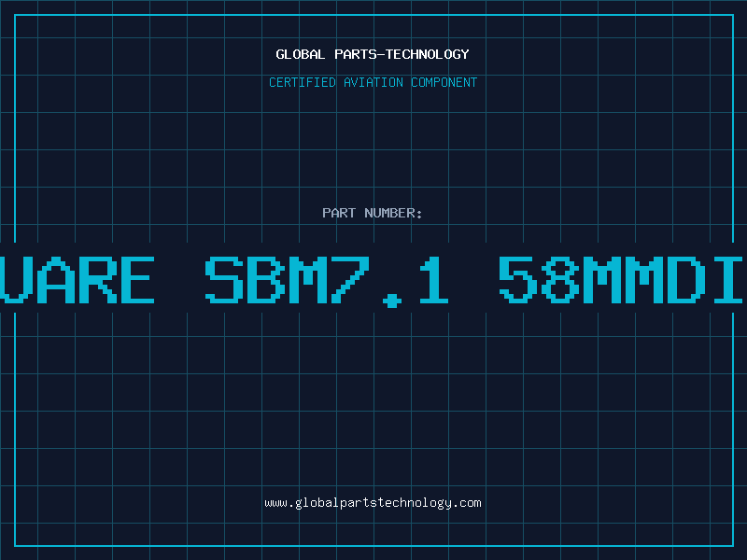This screenshot has height=560, width=747.
Task: Open the www.globalpartstechnology.com link
Action: [x=373, y=503]
